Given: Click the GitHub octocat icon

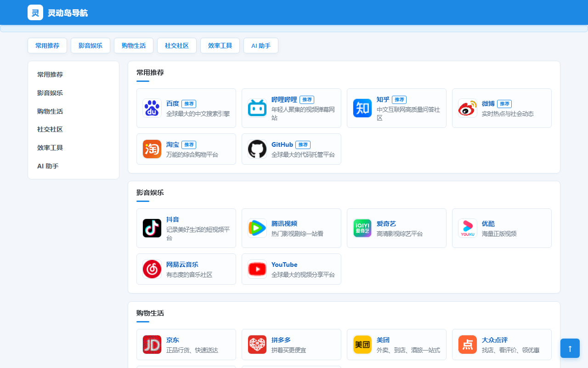Looking at the screenshot, I should pos(257,149).
